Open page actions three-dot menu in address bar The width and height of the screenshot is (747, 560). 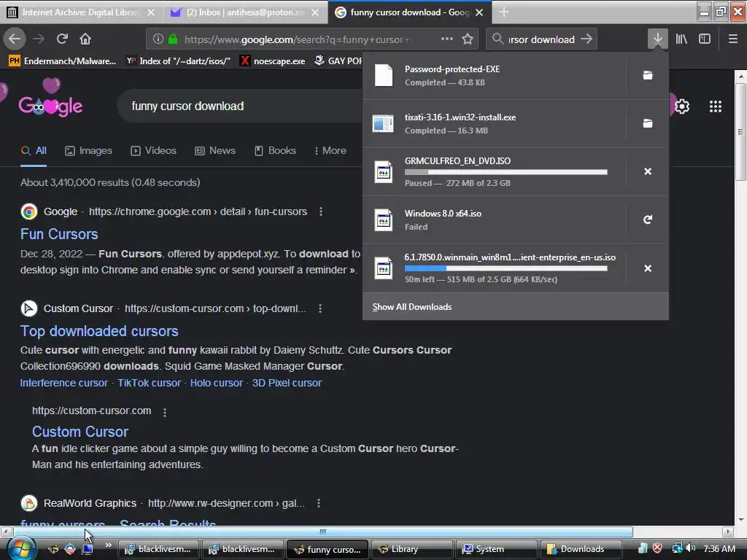coord(447,39)
